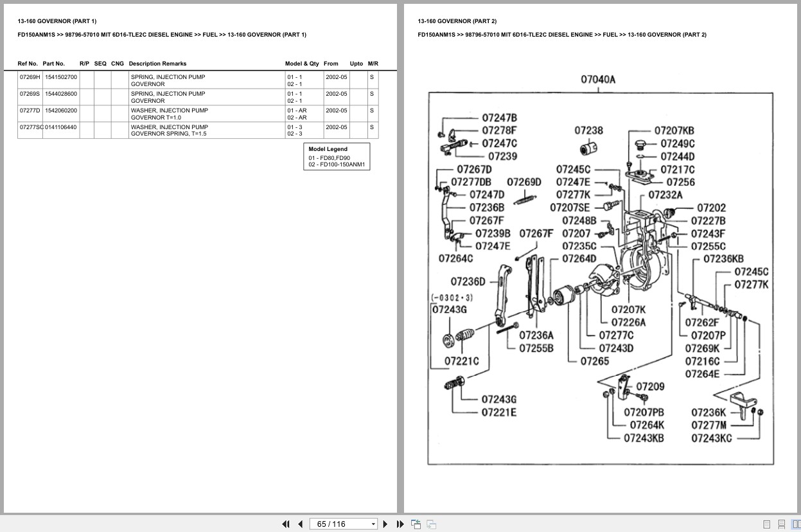Switch to continuous page layout

click(782, 524)
